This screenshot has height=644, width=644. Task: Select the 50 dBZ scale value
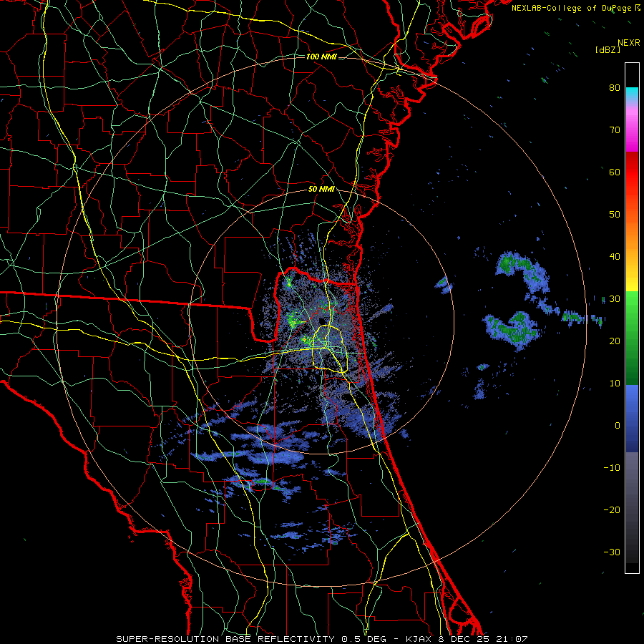point(615,215)
